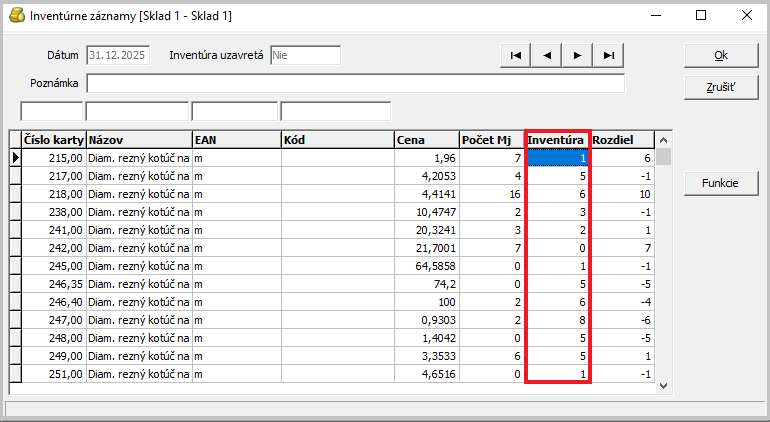Select the Inventúra cell for card 218,00

coord(558,194)
